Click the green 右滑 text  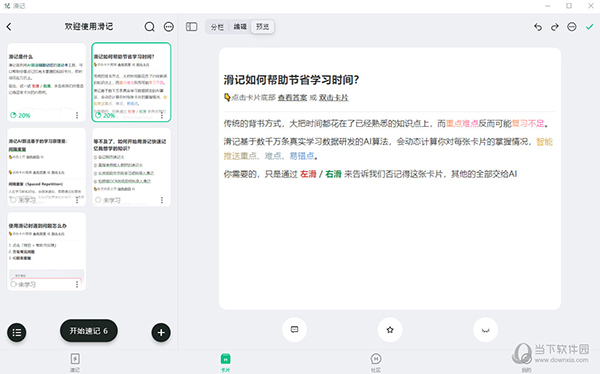coord(333,174)
